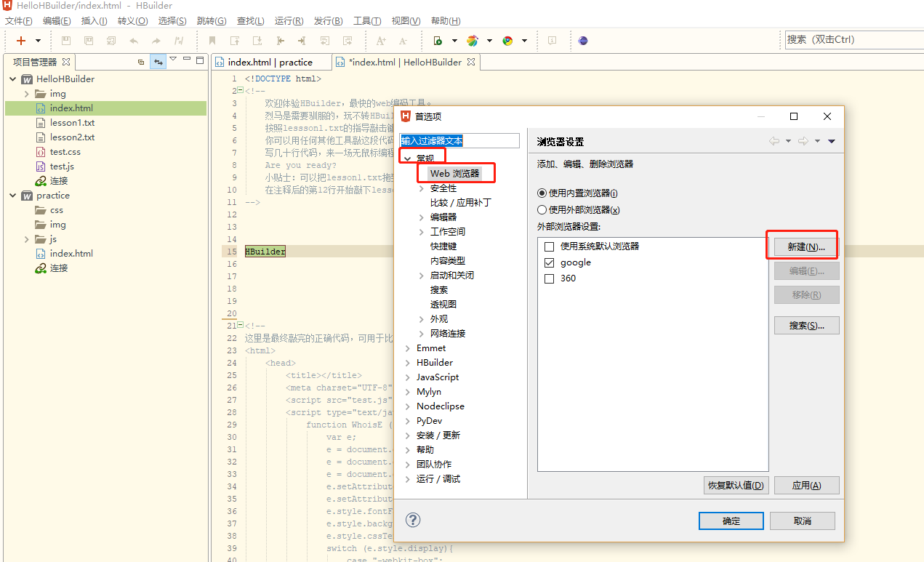Click the search box in the toolbar

[854, 40]
